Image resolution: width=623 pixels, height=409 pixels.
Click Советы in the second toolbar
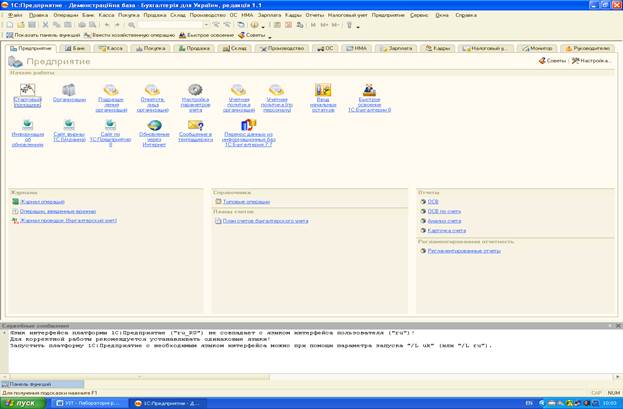[x=251, y=35]
